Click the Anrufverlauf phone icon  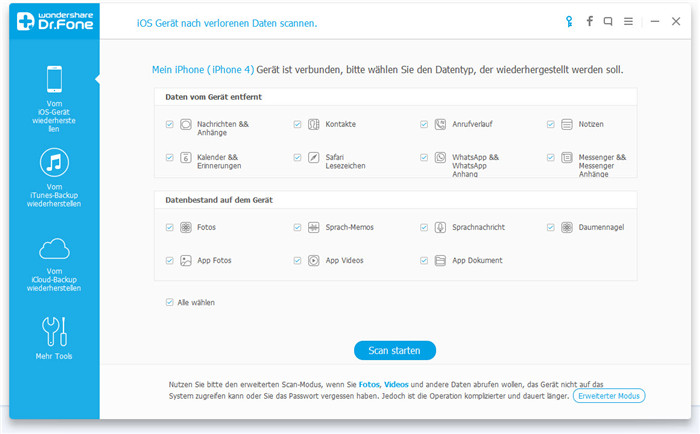(x=440, y=124)
